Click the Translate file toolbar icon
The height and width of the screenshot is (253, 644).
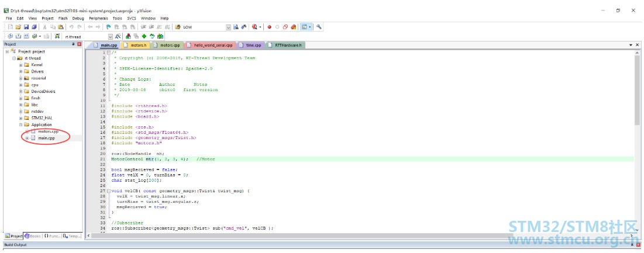(10, 36)
